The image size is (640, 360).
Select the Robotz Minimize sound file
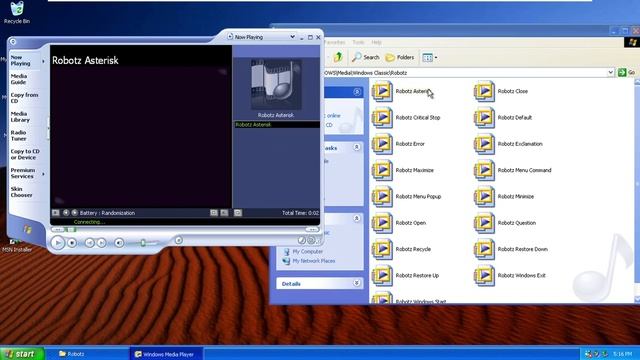coord(504,197)
